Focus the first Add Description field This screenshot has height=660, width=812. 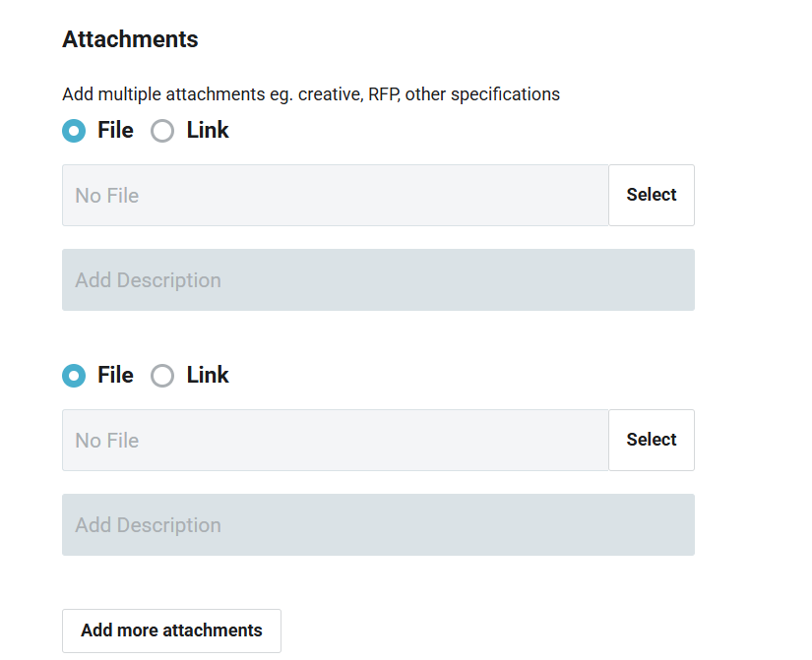click(x=378, y=280)
